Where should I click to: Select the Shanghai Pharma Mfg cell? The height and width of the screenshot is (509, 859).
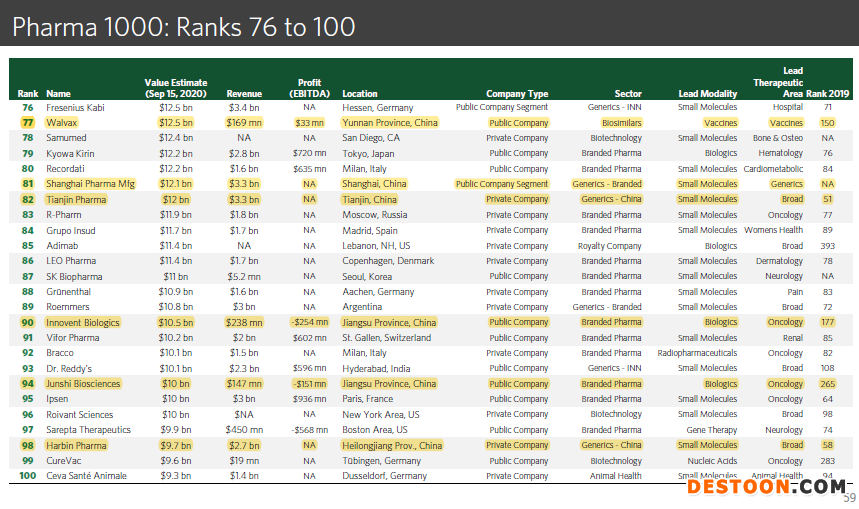(90, 184)
